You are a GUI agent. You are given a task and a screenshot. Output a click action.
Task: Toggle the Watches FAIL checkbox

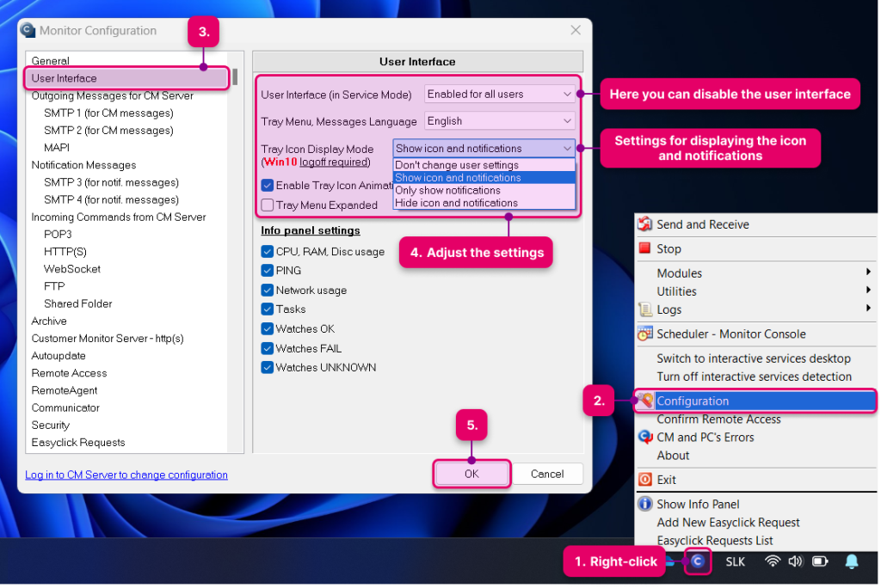pyautogui.click(x=268, y=349)
